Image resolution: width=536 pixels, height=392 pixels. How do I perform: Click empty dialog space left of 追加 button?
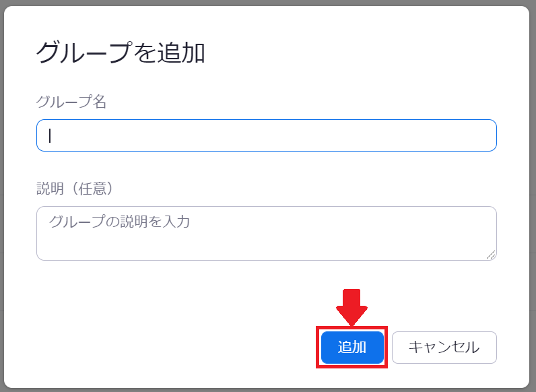coord(171,347)
